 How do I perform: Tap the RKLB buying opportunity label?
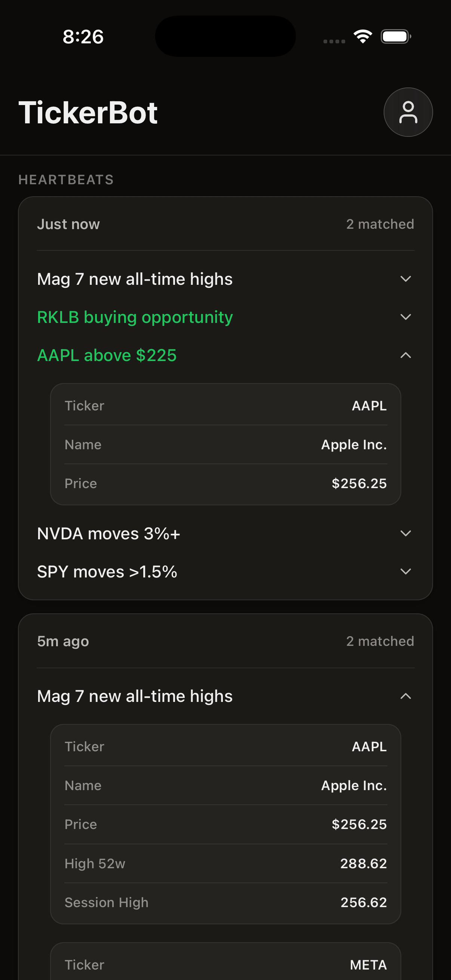pyautogui.click(x=135, y=317)
